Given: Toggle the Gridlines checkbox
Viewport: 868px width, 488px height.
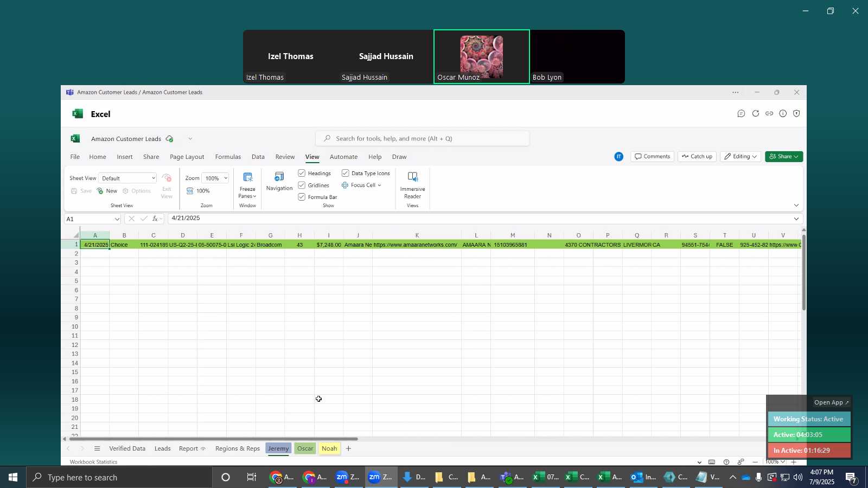Looking at the screenshot, I should click(302, 185).
